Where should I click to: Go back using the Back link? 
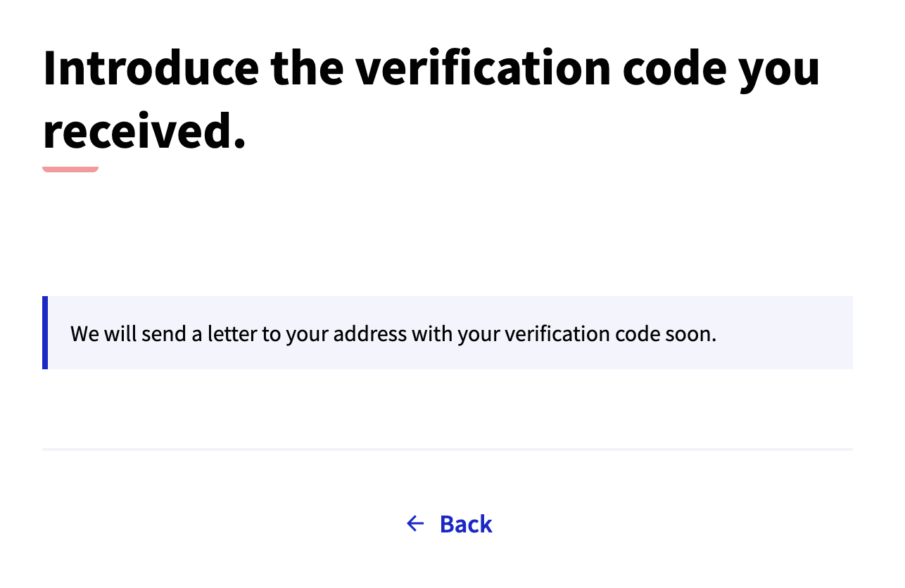point(465,524)
